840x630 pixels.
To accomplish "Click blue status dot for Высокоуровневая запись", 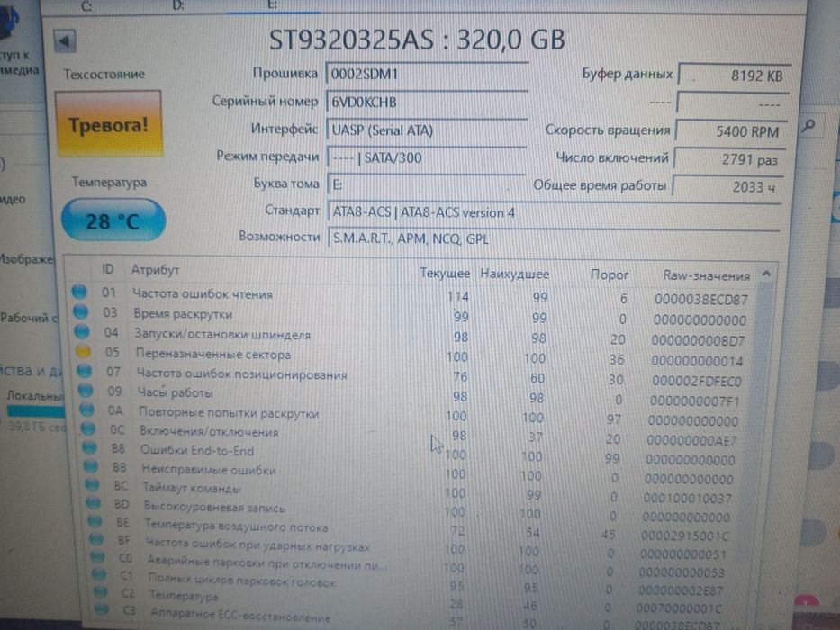I will (94, 503).
